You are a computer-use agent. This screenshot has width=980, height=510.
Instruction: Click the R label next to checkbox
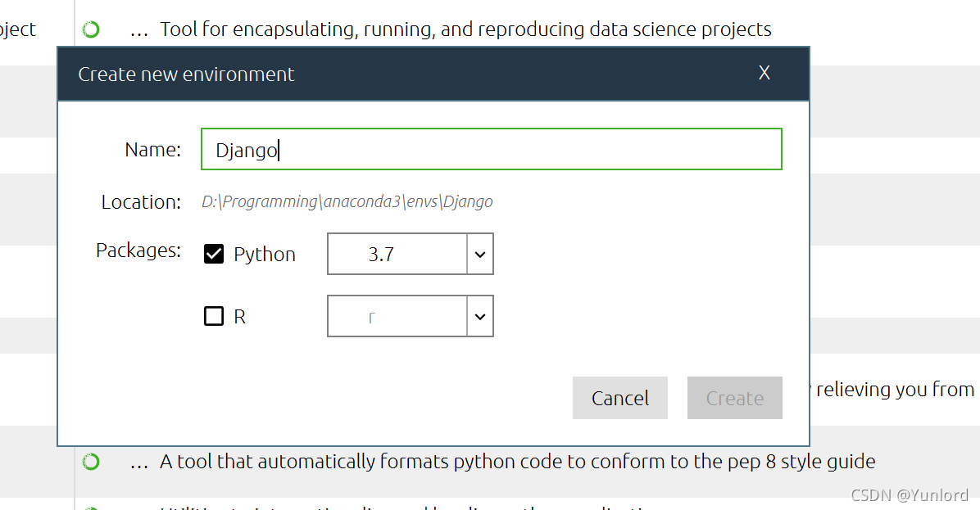[x=239, y=317]
